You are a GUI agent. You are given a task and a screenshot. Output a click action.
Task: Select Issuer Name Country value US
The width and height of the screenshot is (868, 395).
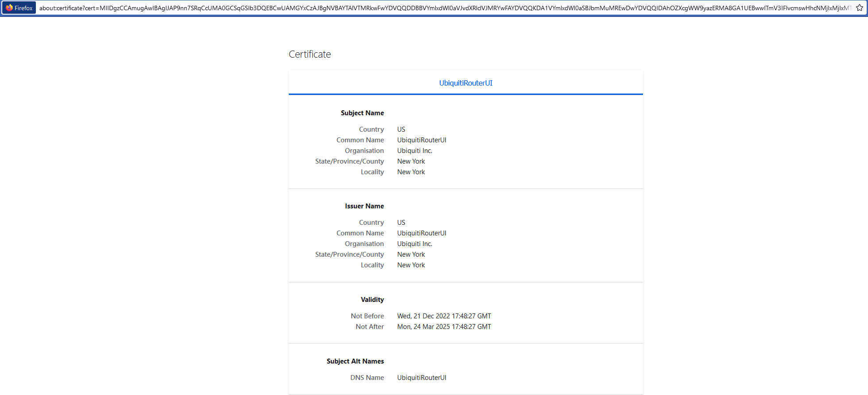[x=401, y=223]
